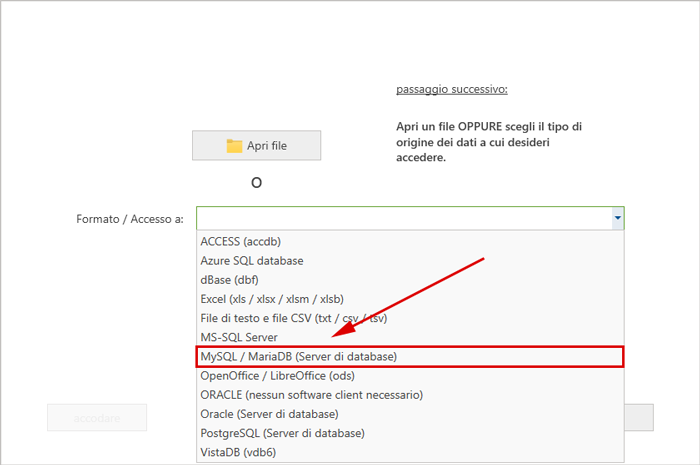Choose PostgreSQL (Server di database)

click(282, 433)
